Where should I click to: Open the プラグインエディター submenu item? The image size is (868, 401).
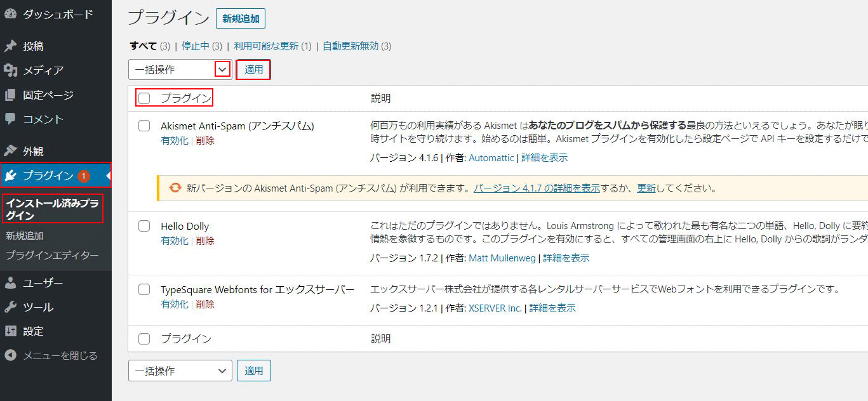[x=52, y=256]
